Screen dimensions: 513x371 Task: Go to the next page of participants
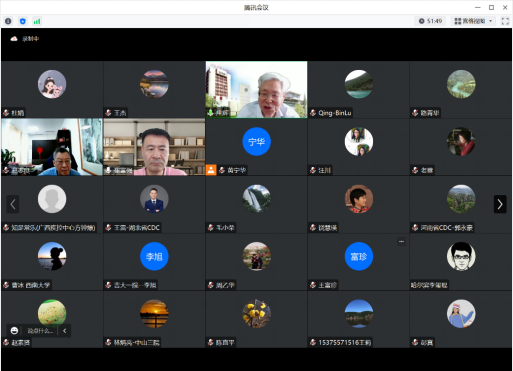pos(500,204)
